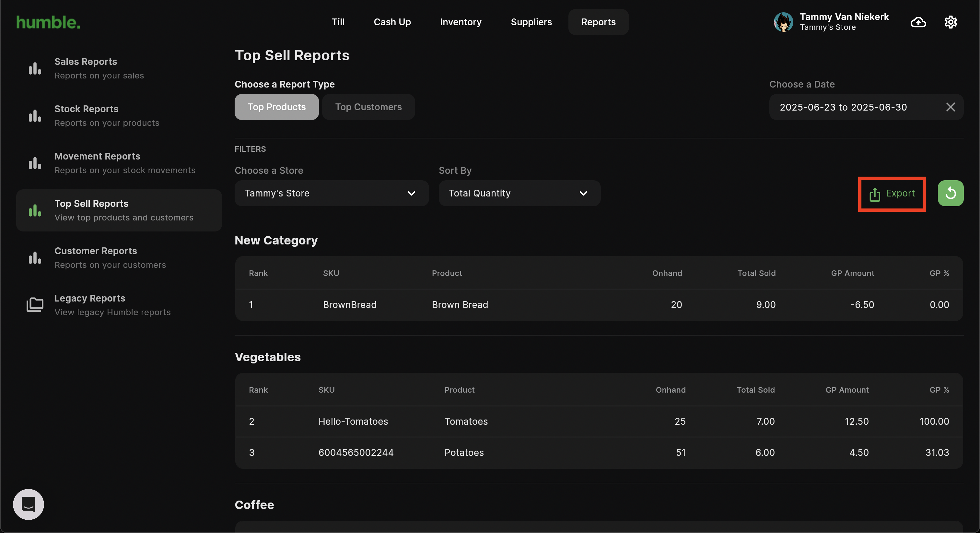The height and width of the screenshot is (533, 980).
Task: Clear the selected date range with X
Action: click(x=950, y=107)
